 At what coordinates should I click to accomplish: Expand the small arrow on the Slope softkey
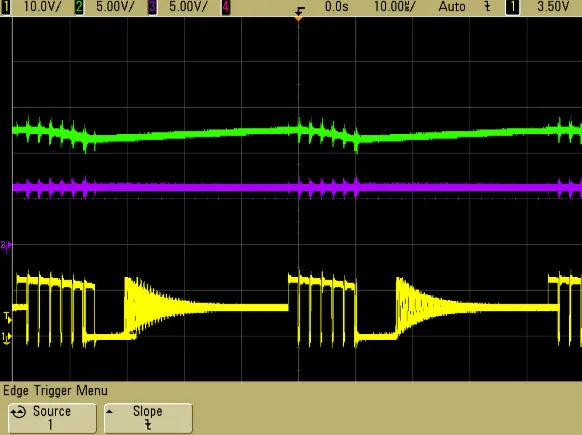[109, 412]
